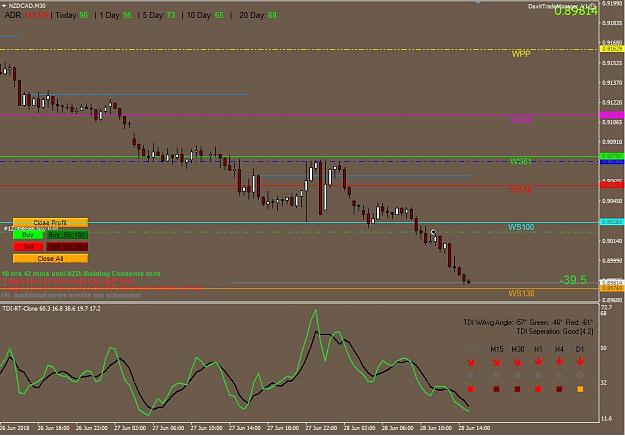Click the H4 red down arrow

559,361
